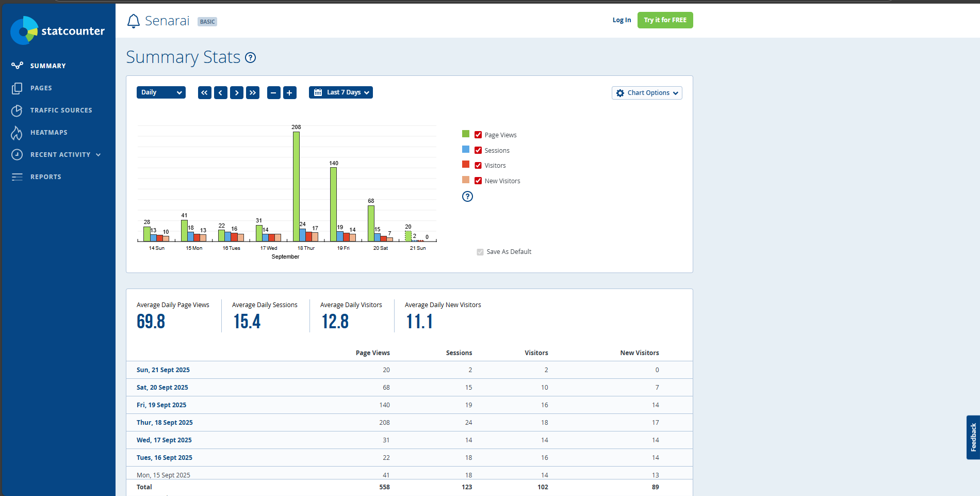Open the chart legend help icon
Image resolution: width=980 pixels, height=496 pixels.
(x=467, y=196)
